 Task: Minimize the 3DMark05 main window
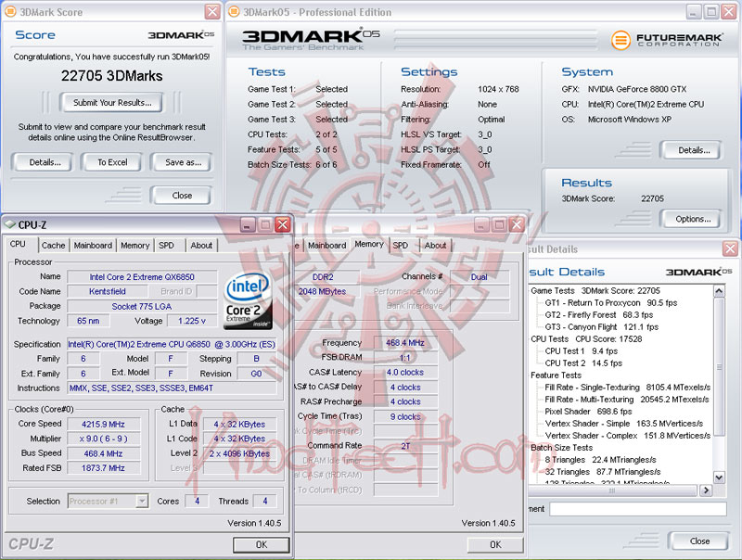(693, 11)
